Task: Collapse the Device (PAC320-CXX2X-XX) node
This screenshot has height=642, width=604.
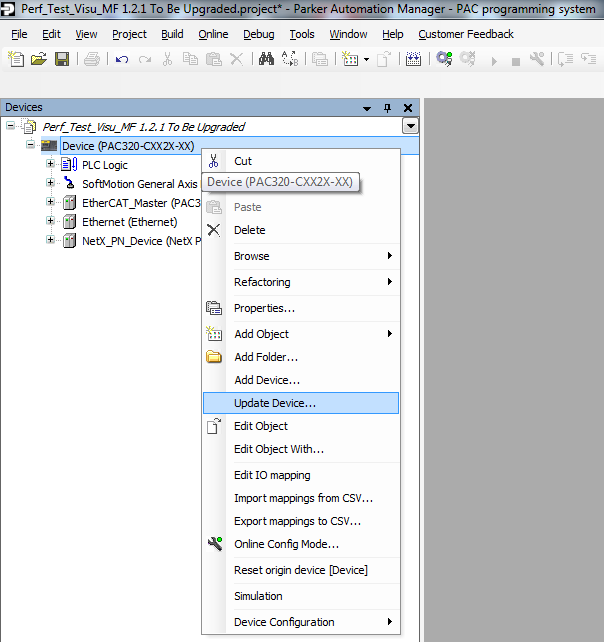Action: tap(30, 144)
